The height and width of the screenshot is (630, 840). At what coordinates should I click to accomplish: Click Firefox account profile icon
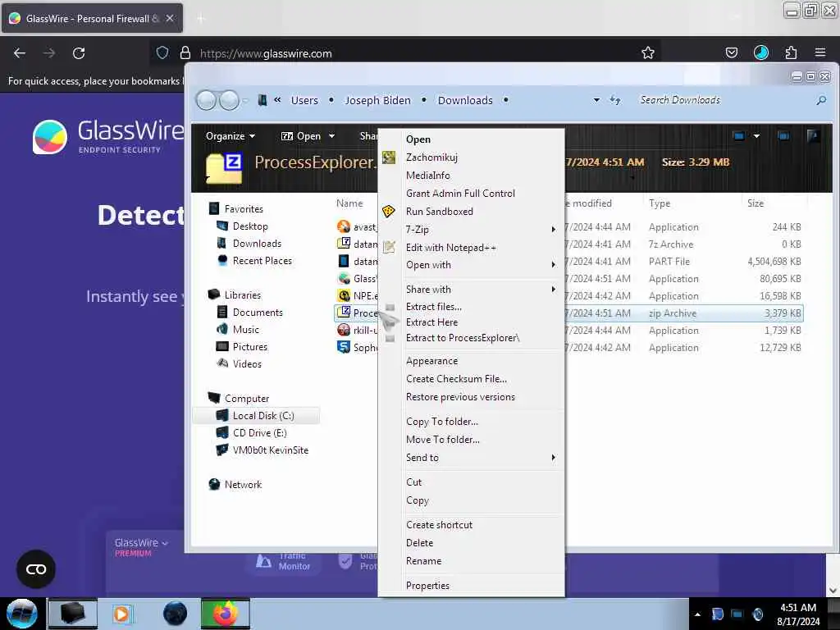(x=760, y=52)
